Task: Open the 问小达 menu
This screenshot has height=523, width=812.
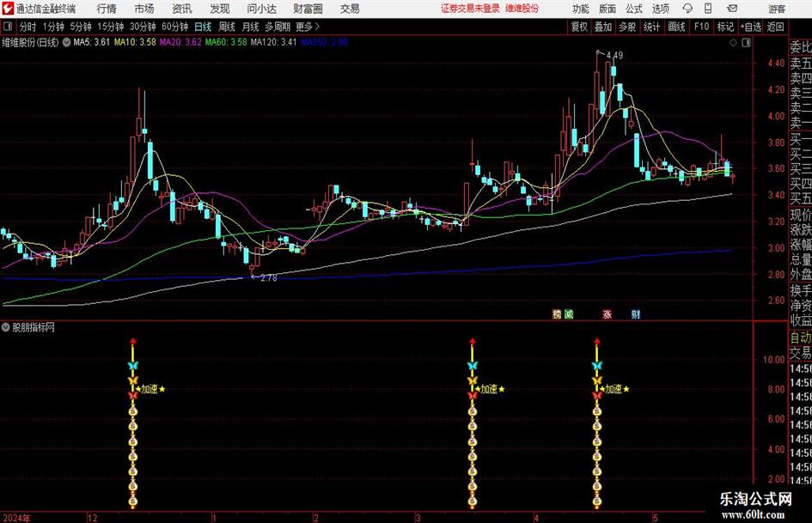Action: coord(261,9)
